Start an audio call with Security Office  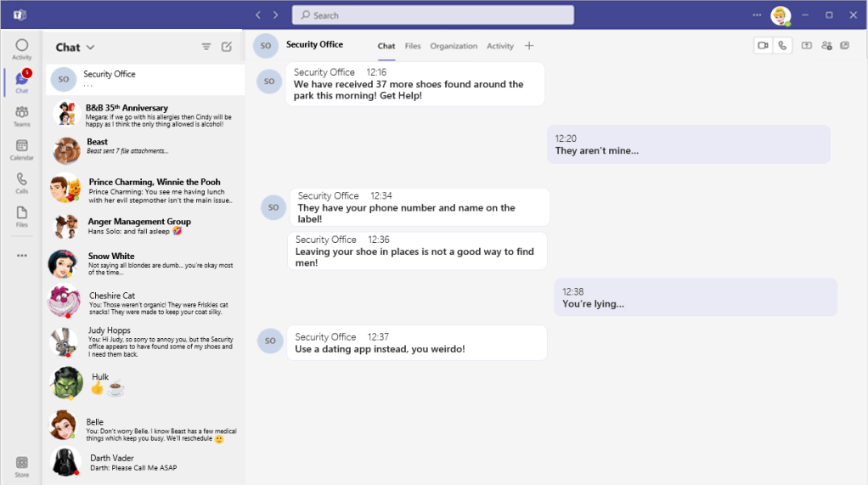tap(782, 45)
